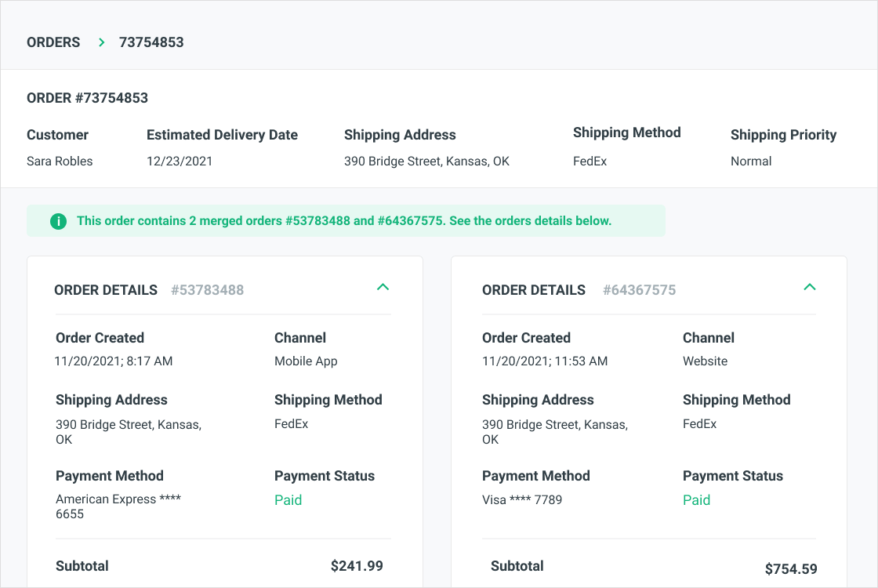Collapse order details #53783488 panel
878x588 pixels.
pos(383,287)
